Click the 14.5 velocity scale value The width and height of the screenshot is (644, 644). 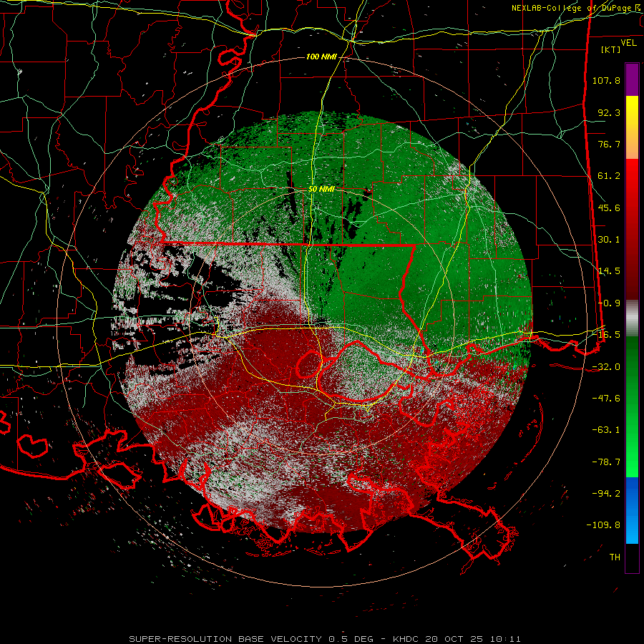point(609,271)
